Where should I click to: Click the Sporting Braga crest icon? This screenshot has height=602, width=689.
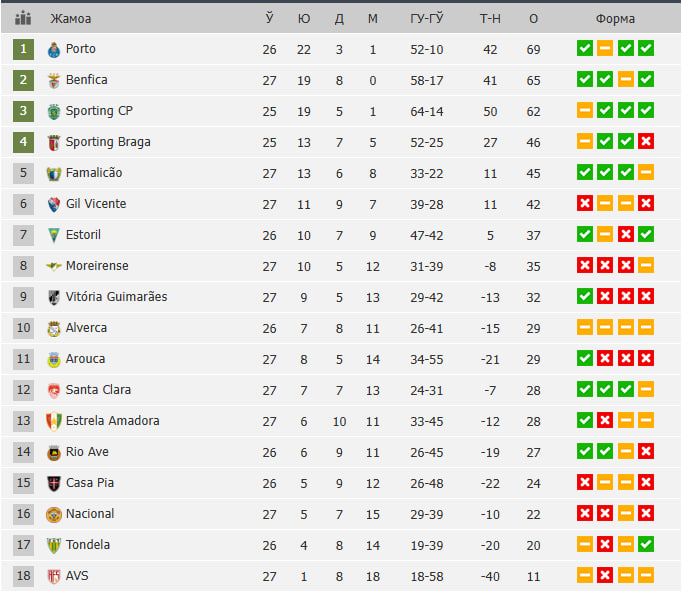pos(54,142)
